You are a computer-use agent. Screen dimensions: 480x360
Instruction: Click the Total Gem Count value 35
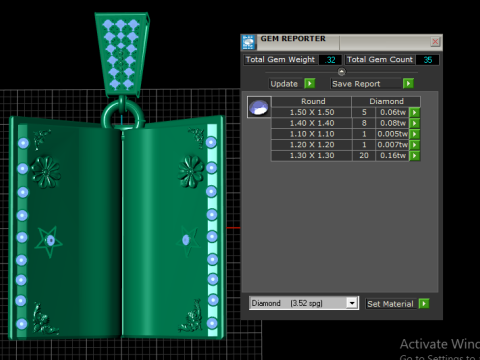pos(427,60)
